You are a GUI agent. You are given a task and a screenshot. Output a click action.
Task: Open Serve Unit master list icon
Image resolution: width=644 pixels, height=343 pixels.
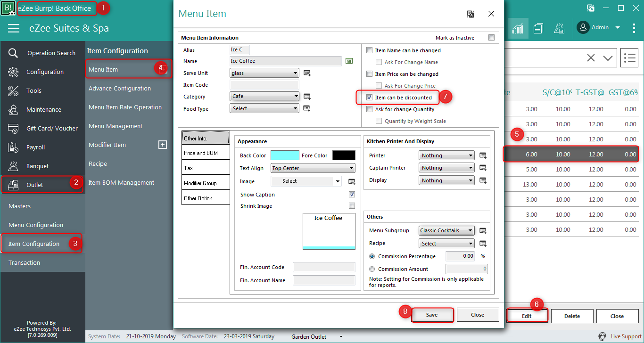coord(307,73)
